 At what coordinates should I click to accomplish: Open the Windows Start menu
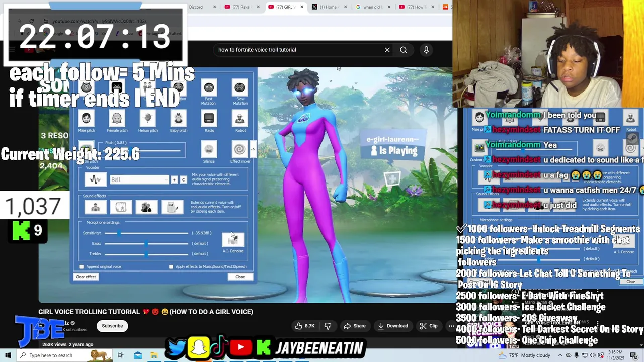point(8,355)
